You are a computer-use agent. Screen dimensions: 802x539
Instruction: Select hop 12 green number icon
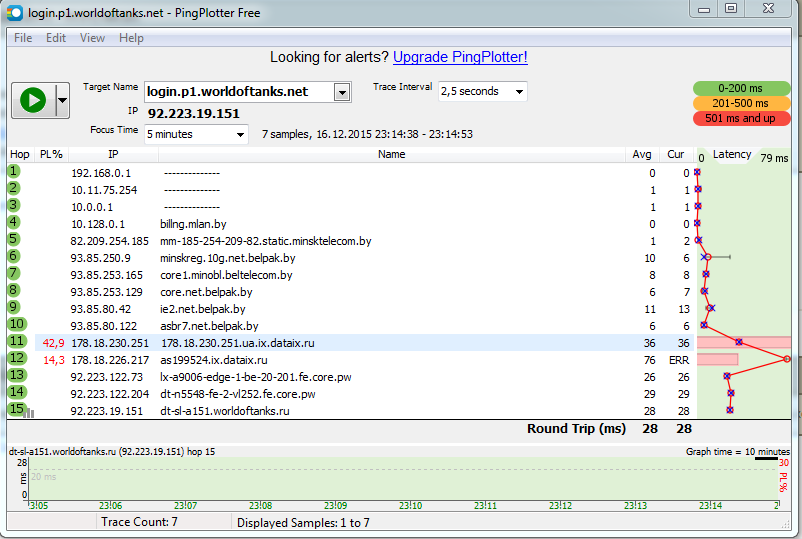click(17, 358)
